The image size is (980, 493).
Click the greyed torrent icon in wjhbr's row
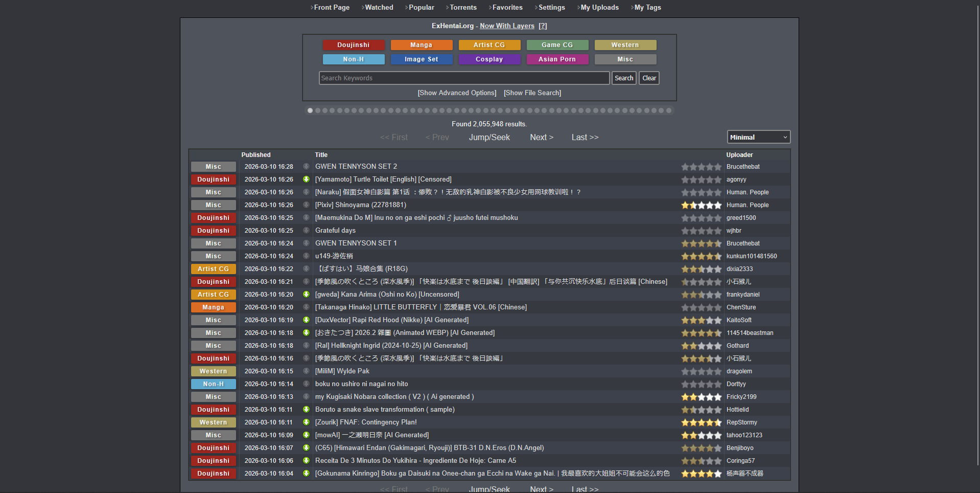pyautogui.click(x=306, y=231)
